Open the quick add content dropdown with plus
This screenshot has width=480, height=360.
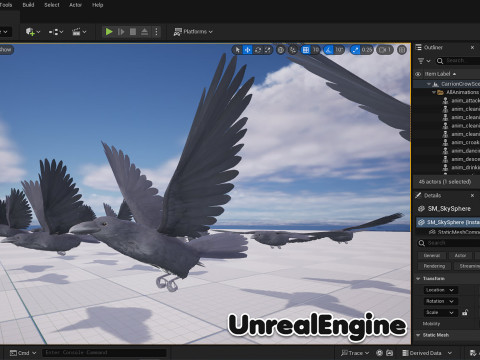point(33,32)
